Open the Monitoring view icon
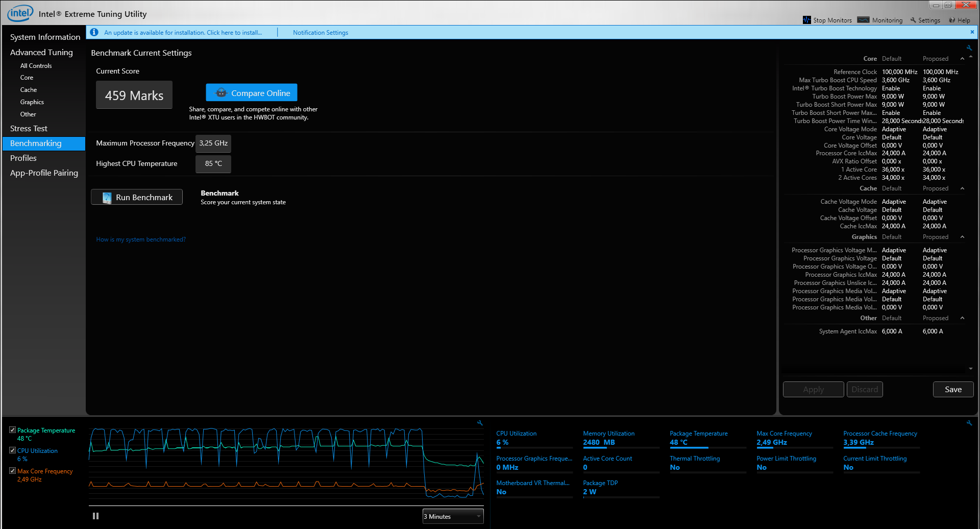Image resolution: width=980 pixels, height=529 pixels. 863,20
